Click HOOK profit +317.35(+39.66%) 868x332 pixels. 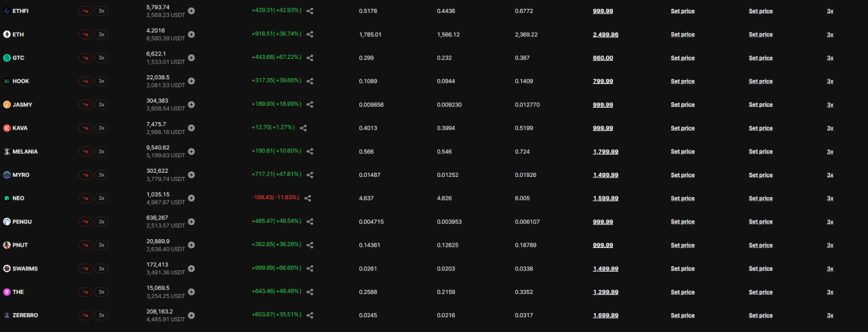276,81
